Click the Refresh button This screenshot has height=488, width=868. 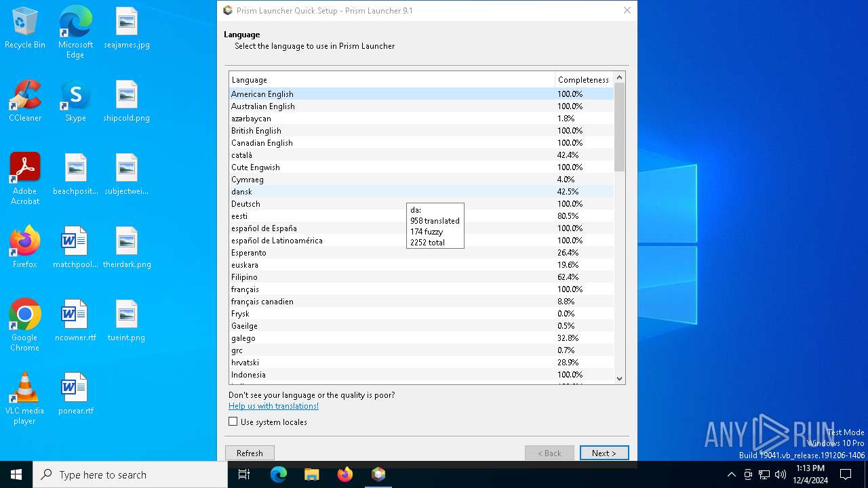point(250,453)
